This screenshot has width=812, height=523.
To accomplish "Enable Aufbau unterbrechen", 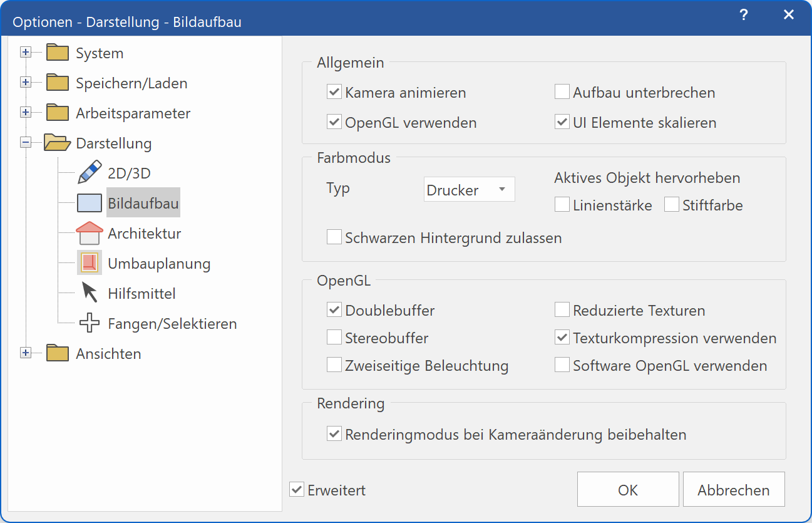I will [x=562, y=91].
